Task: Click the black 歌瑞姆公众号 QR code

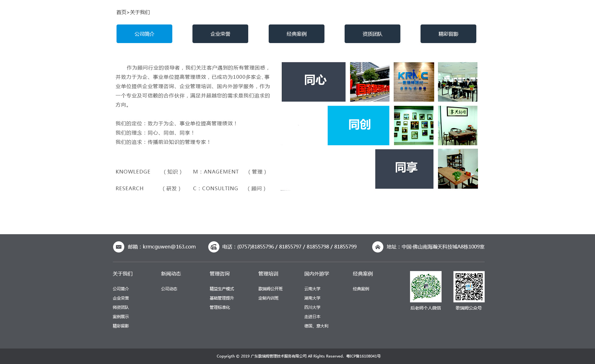Action: pos(469,287)
